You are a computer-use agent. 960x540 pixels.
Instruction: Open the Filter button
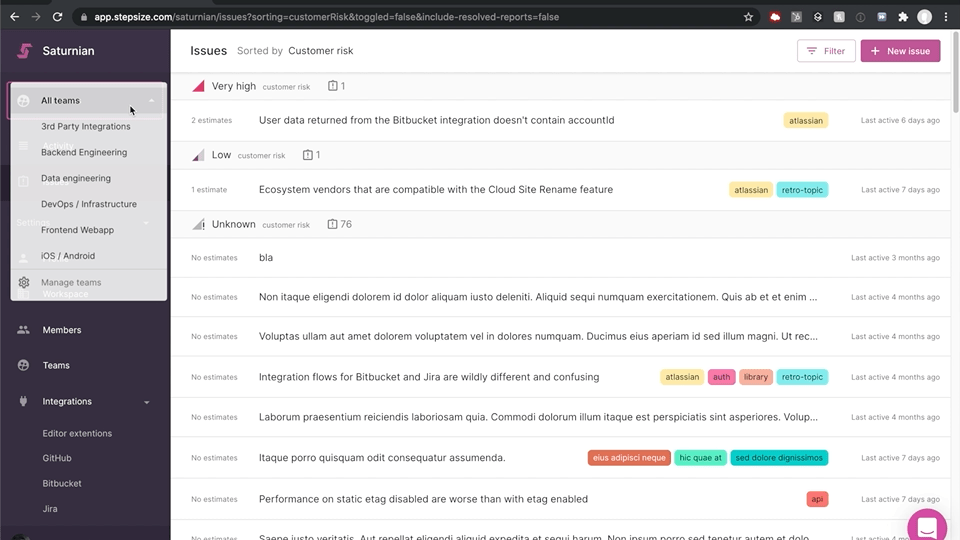(825, 51)
